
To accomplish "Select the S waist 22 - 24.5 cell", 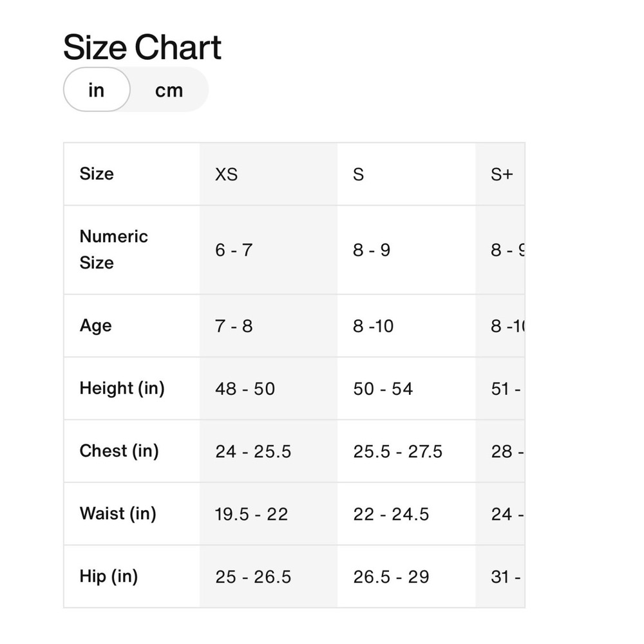I will [406, 514].
